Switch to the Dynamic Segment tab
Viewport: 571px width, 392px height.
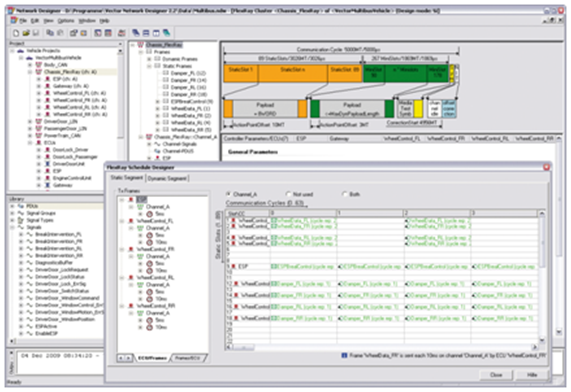[x=167, y=178]
